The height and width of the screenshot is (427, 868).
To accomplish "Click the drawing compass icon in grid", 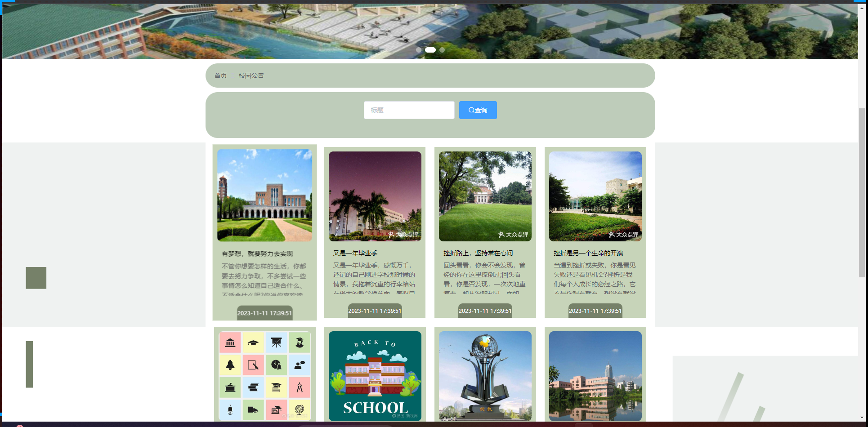I will pos(300,387).
